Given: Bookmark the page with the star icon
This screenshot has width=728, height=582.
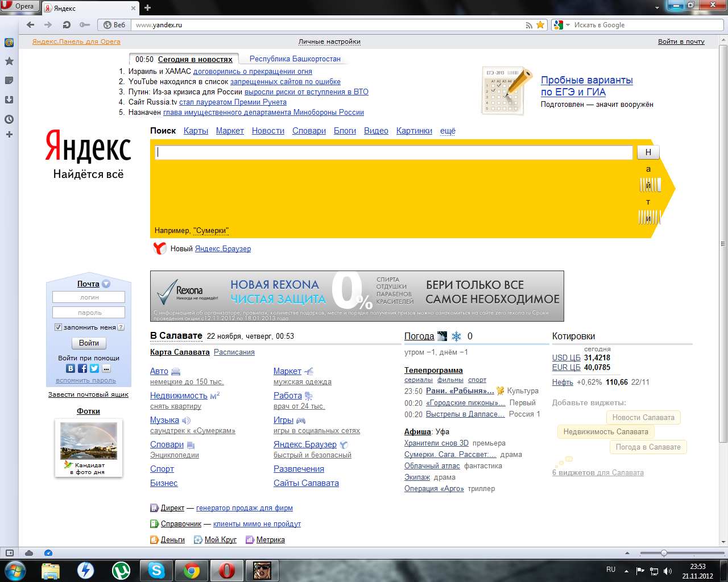Looking at the screenshot, I should [540, 25].
